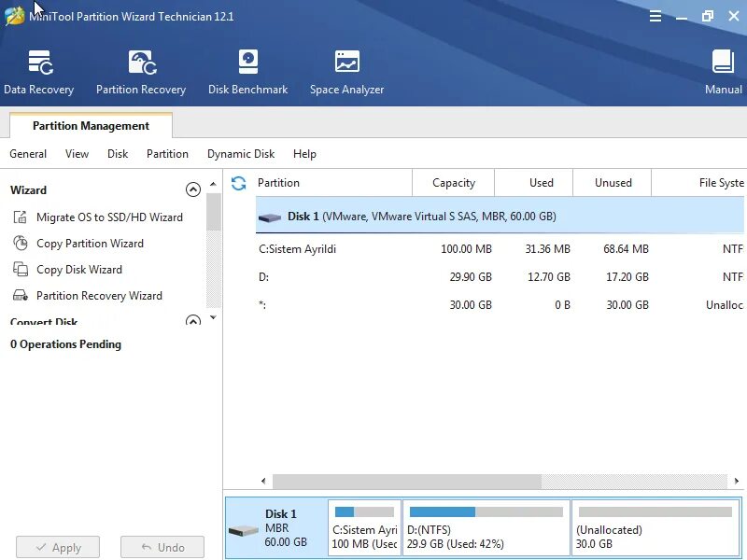Click the Apply button
The width and height of the screenshot is (747, 560).
[58, 547]
